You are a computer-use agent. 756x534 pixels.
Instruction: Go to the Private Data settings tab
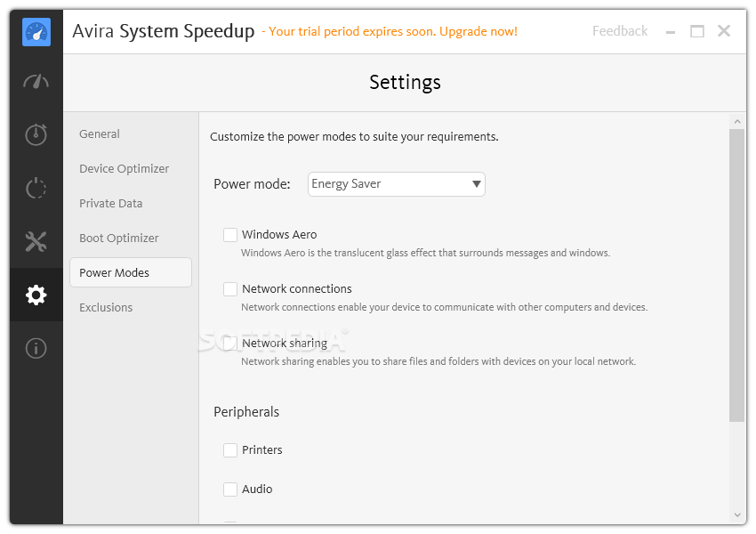(111, 204)
